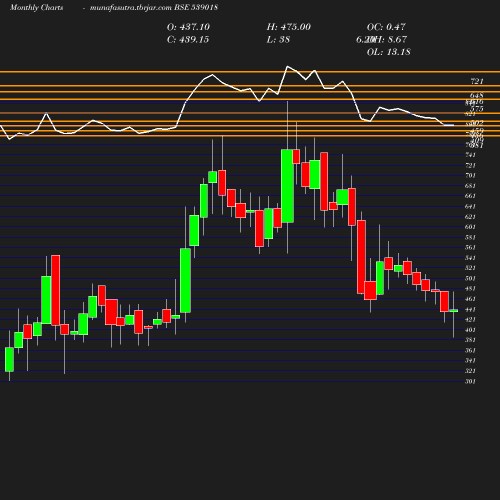This screenshot has height=500, width=500.
Task: Click the 601 price axis label
Action: pyautogui.click(x=470, y=227)
